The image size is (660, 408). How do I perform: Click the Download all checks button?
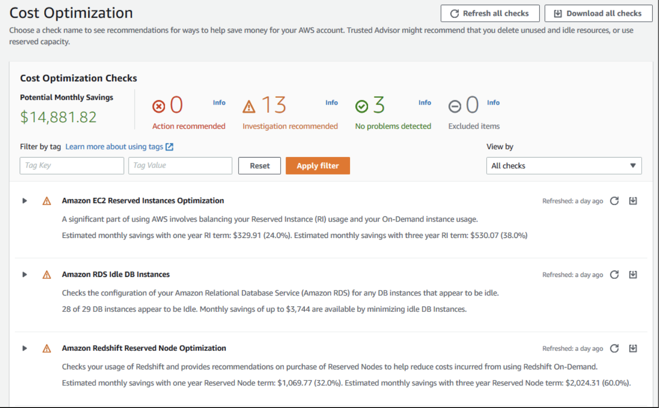pos(597,14)
